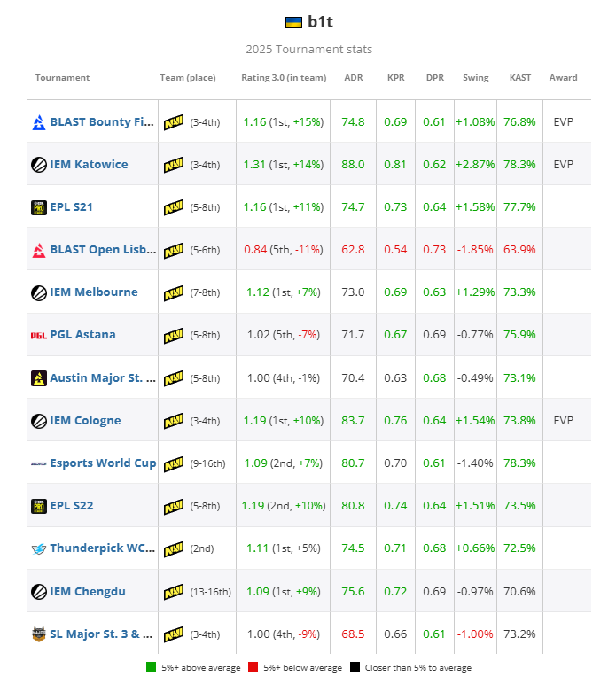Click NAVI team logo in SL Major row
Viewport: 616px width, 692px height.
click(174, 634)
